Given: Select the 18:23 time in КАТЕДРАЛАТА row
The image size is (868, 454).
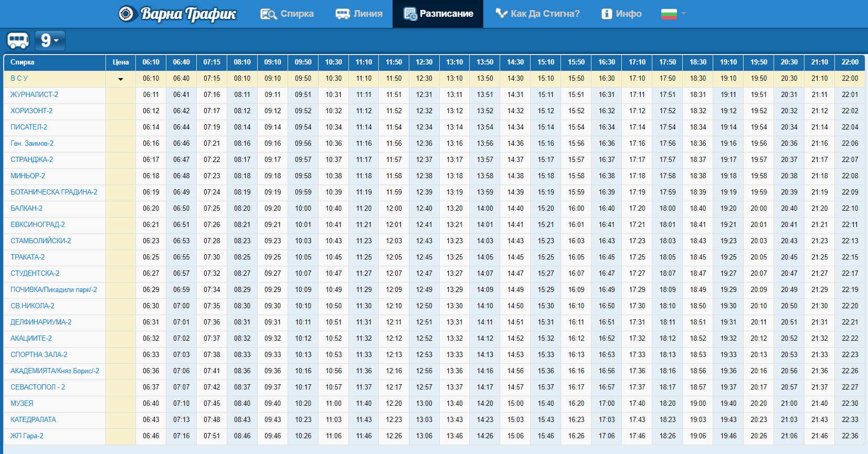Looking at the screenshot, I should pyautogui.click(x=668, y=419).
